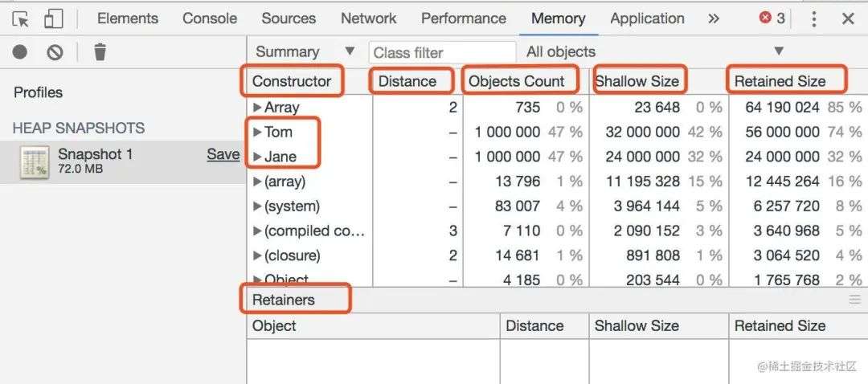Show more tabs with the chevron

[714, 18]
